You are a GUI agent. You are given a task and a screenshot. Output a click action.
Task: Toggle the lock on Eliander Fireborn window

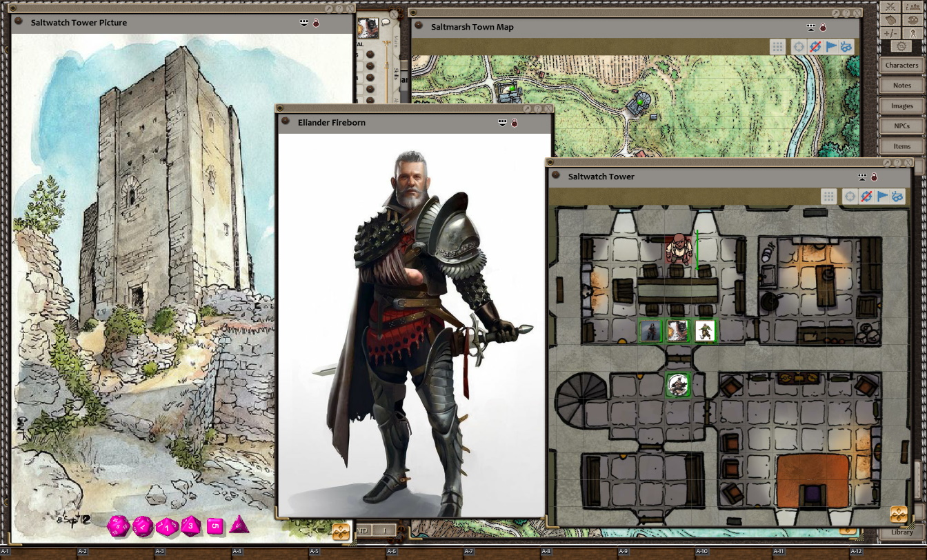[x=515, y=123]
